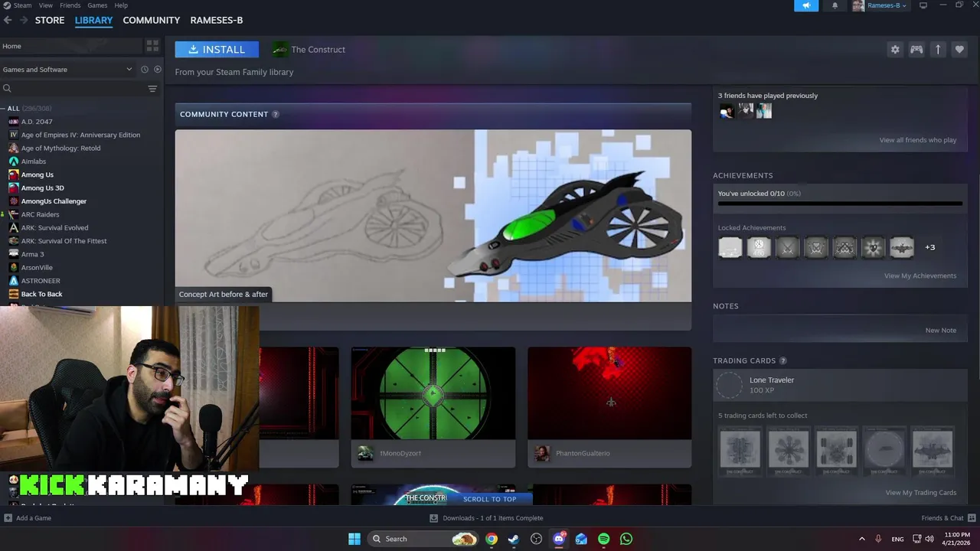980x551 pixels.
Task: Click SCROLL TO TOP button
Action: (x=490, y=499)
